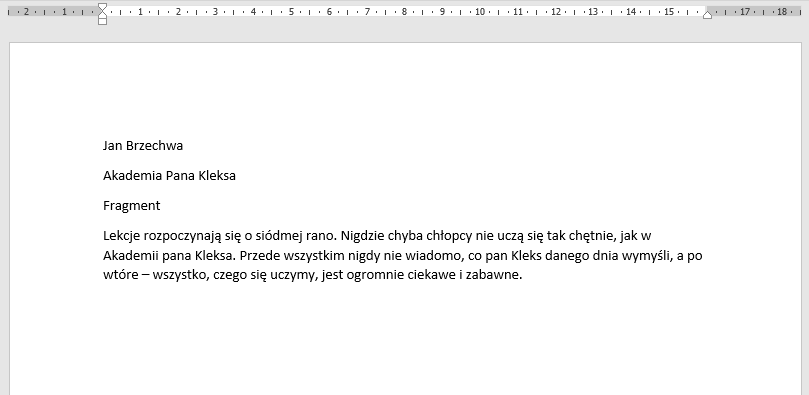Click the word "rozpoczynają"
The height and width of the screenshot is (395, 809).
[x=183, y=237]
